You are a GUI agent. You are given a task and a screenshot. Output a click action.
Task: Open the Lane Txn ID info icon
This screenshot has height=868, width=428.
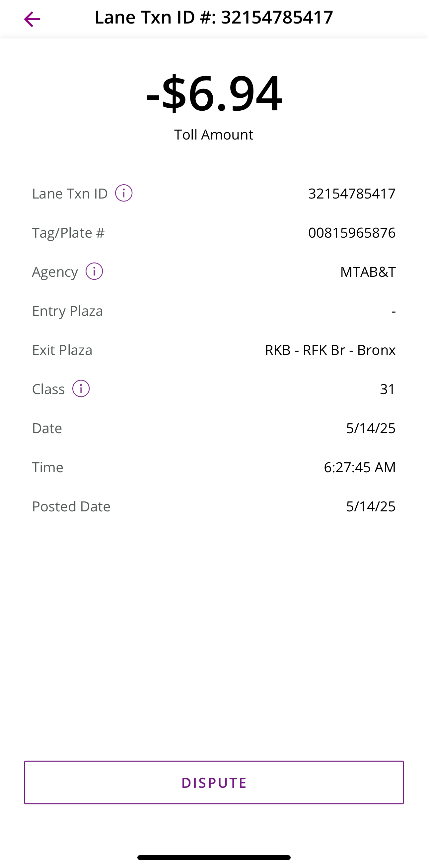124,193
